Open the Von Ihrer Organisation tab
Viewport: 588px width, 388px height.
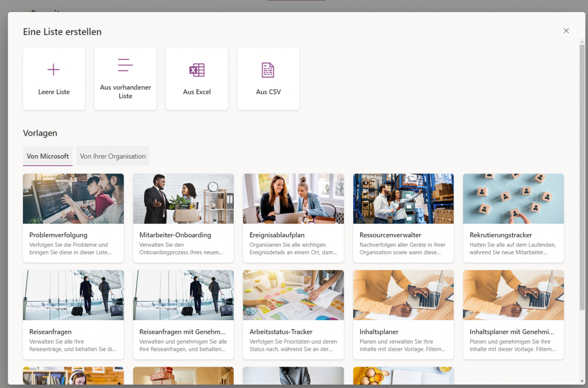(x=113, y=156)
